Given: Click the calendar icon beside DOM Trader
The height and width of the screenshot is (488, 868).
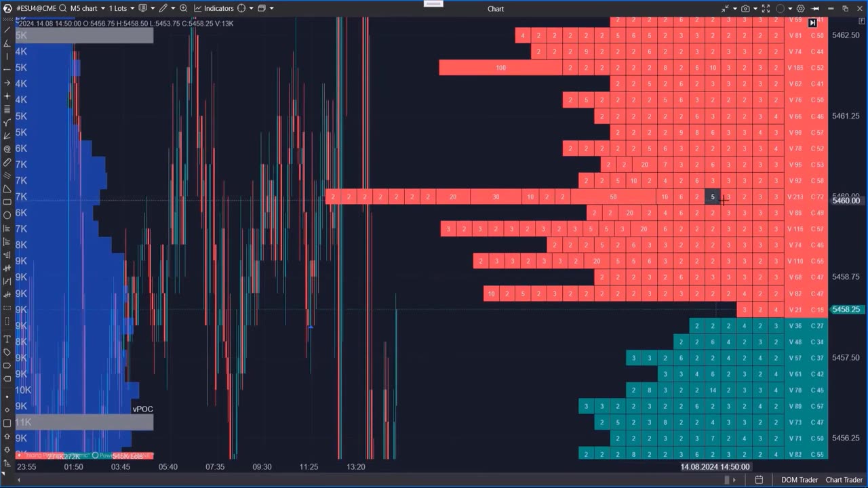Looking at the screenshot, I should coord(759,480).
